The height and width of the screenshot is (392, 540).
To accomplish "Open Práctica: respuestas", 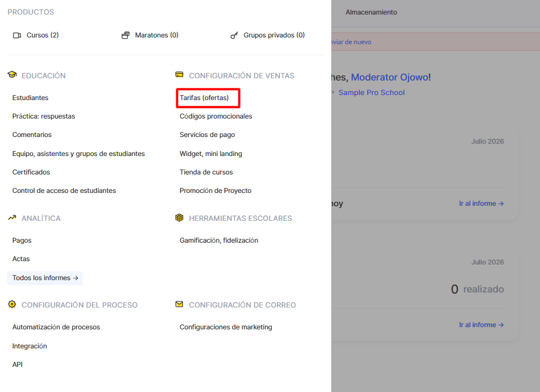I will coord(44,116).
